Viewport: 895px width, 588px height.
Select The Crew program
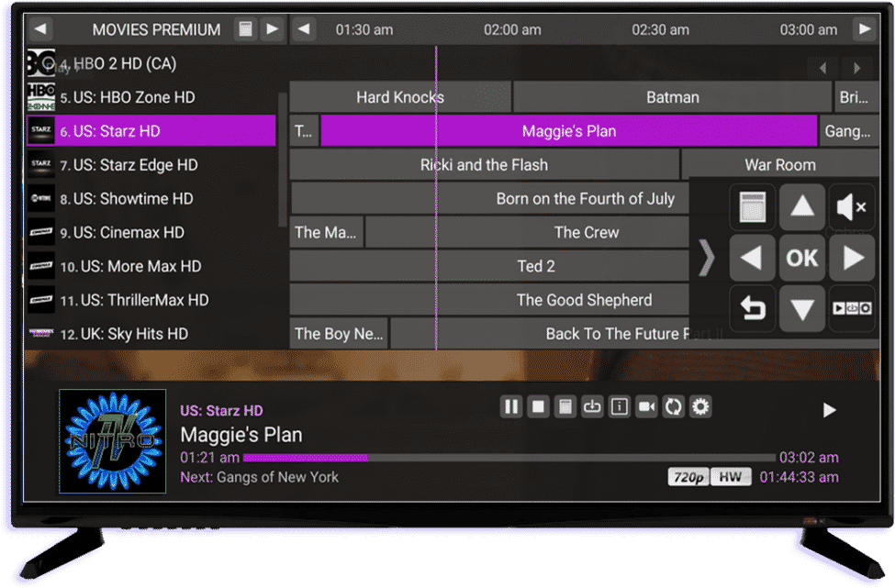[528, 232]
